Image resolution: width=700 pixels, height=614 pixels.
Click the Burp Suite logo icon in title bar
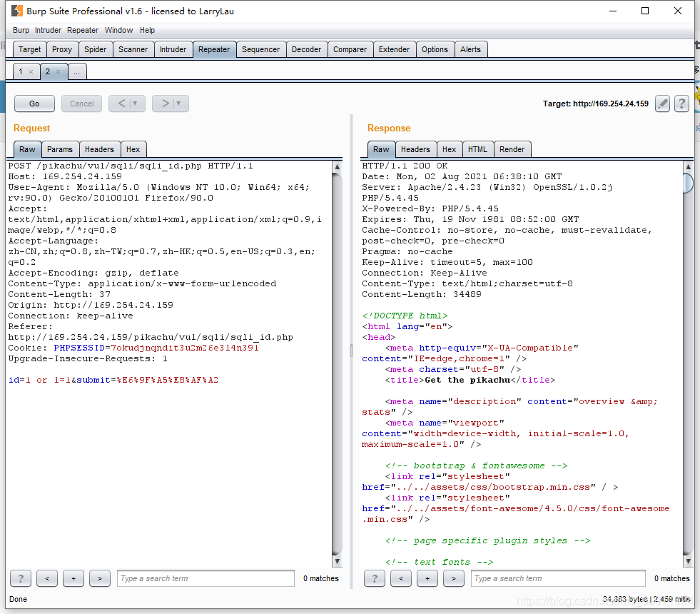16,11
